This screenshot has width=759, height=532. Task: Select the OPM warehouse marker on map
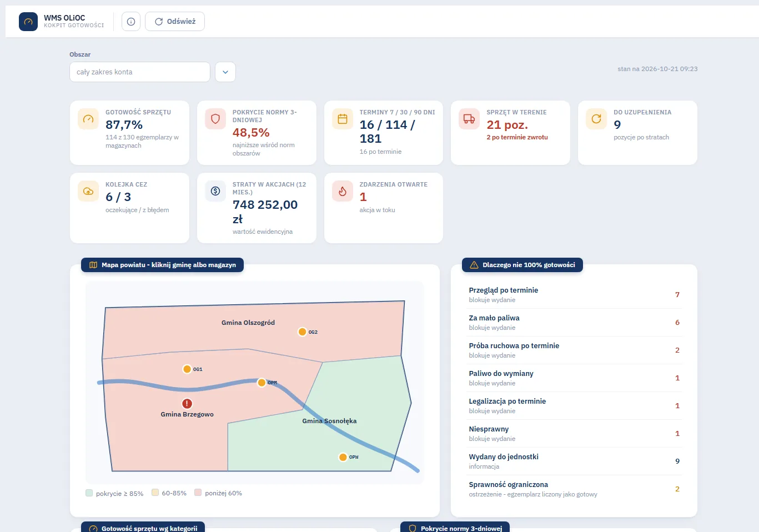(262, 382)
